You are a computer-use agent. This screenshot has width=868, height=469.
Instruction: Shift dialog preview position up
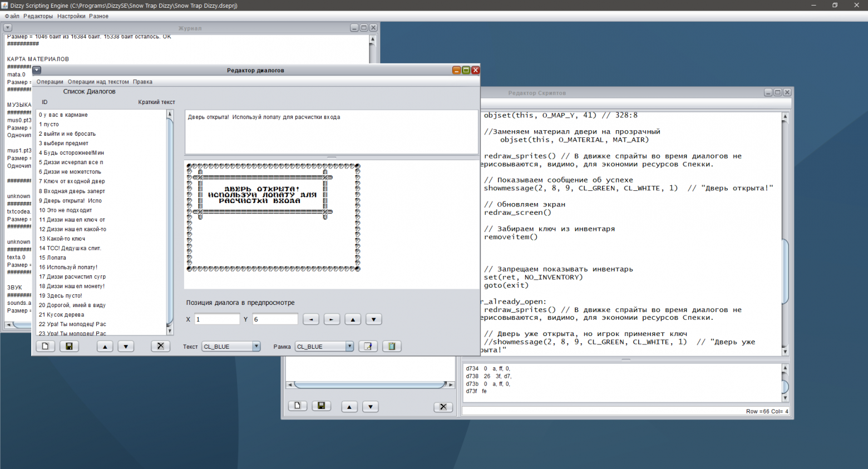coord(353,319)
